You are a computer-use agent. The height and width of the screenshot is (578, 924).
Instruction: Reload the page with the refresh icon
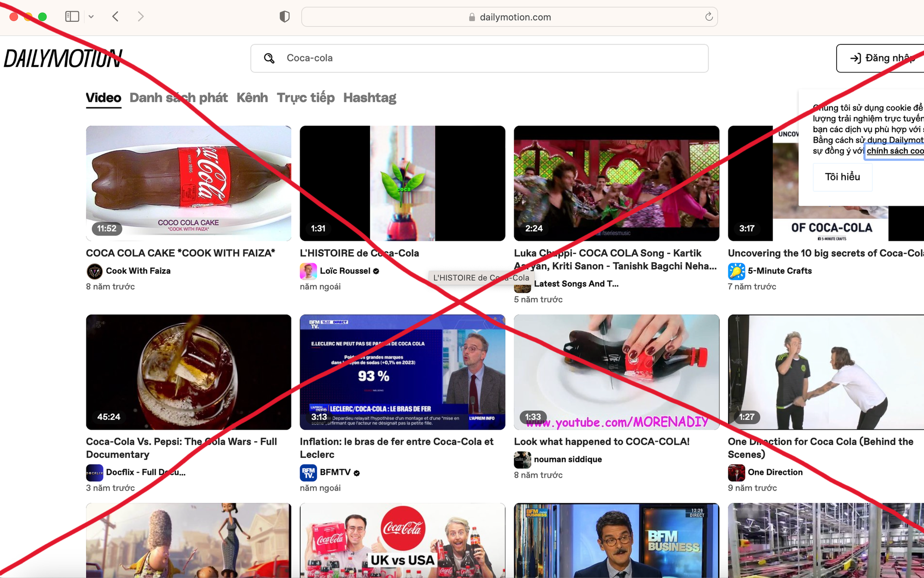click(709, 17)
